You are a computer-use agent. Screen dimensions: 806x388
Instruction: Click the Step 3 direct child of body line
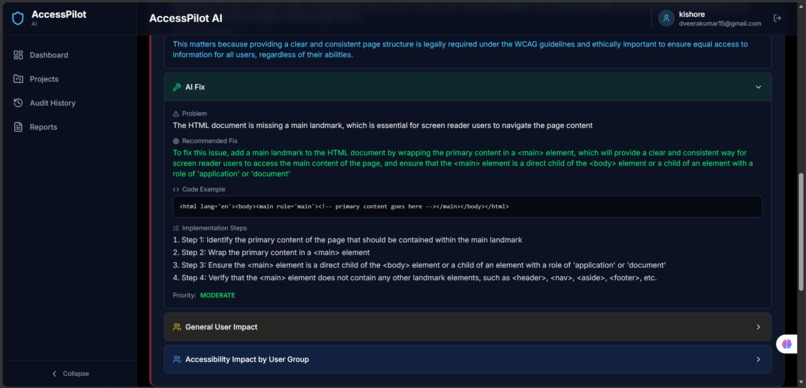(419, 265)
